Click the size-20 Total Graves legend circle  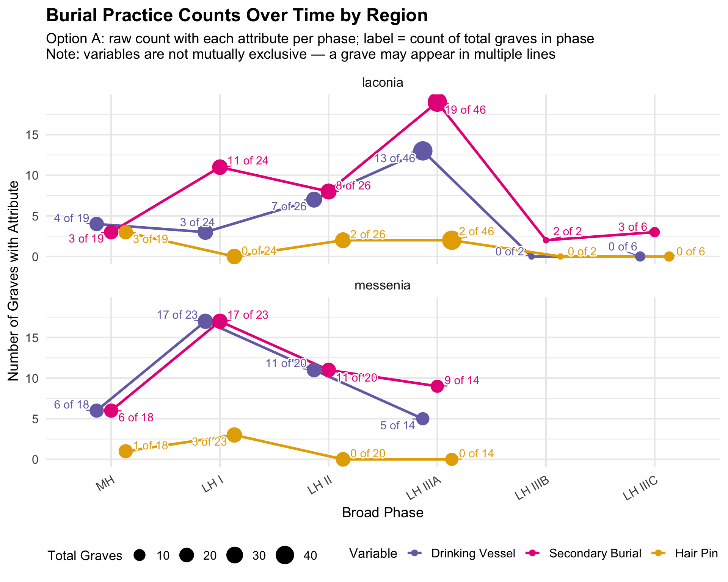187,556
